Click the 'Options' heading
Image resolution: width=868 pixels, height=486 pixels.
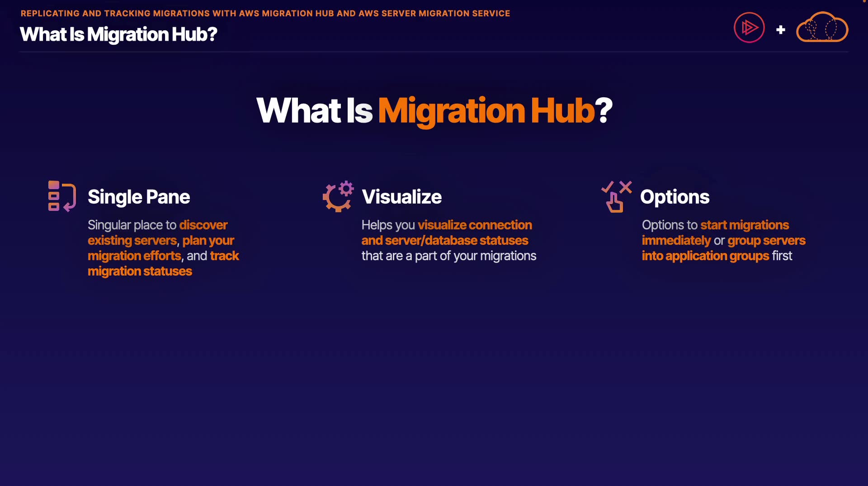point(675,197)
